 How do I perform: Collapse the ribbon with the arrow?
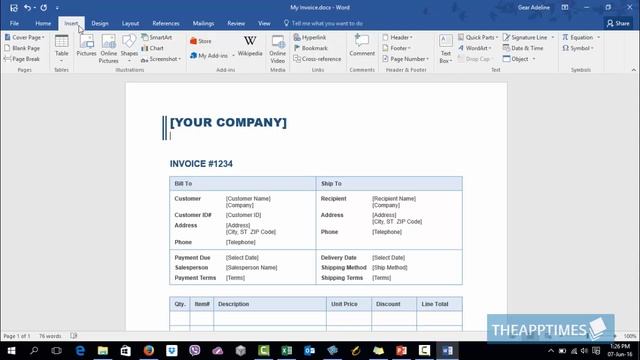point(633,70)
